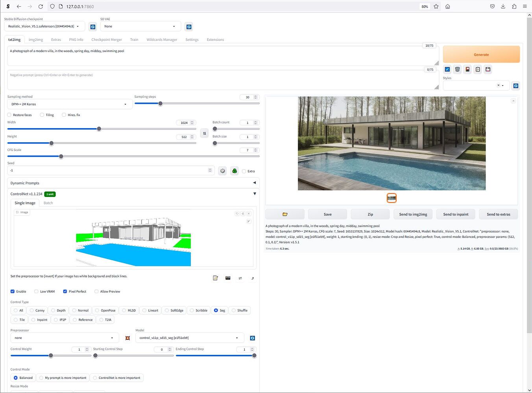Image resolution: width=532 pixels, height=393 pixels.
Task: Apply selected styles via the clipboard icon
Action: [x=478, y=69]
